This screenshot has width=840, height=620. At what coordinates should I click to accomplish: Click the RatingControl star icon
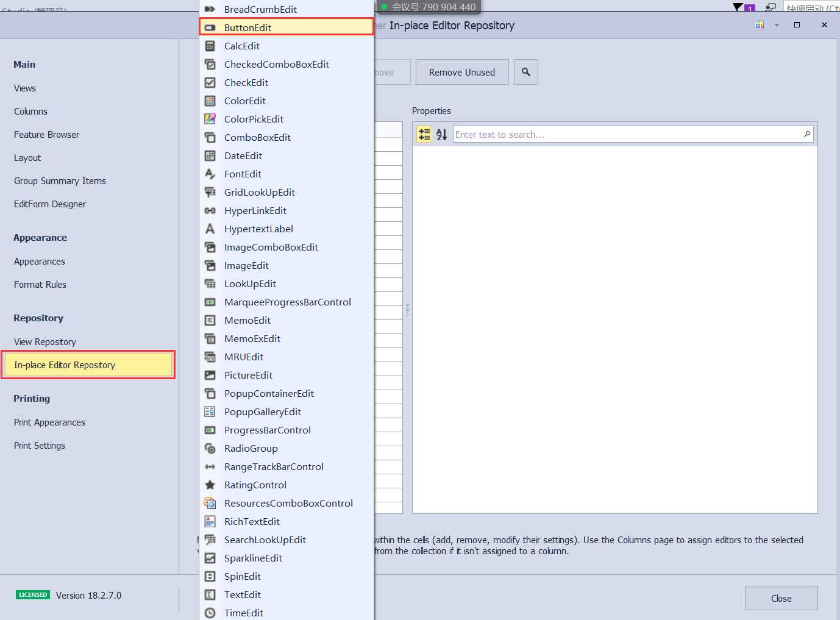click(210, 485)
